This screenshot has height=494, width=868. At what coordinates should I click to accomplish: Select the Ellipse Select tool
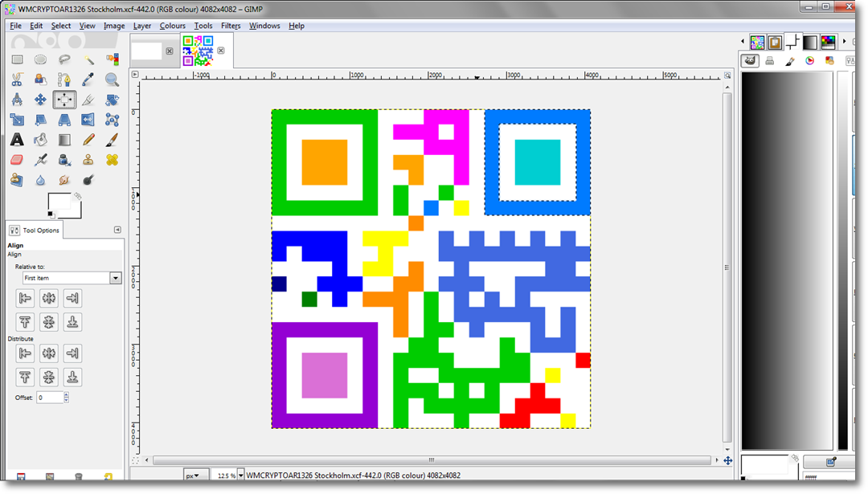pos(40,59)
